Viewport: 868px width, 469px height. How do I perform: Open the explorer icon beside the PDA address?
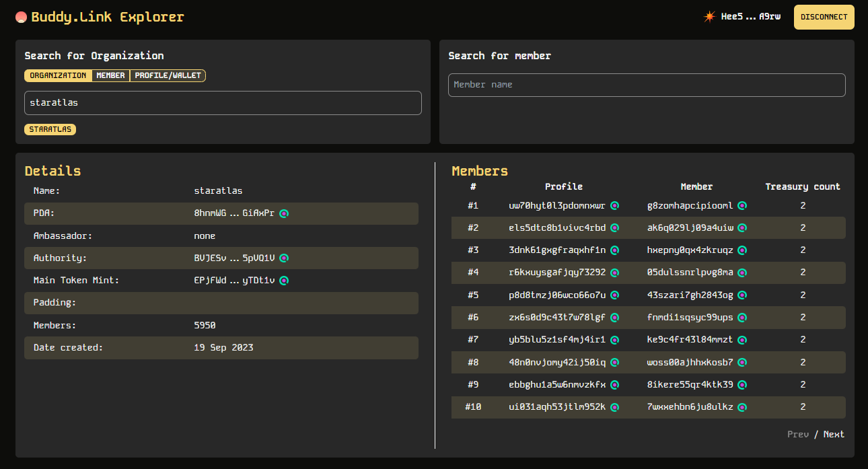(284, 213)
